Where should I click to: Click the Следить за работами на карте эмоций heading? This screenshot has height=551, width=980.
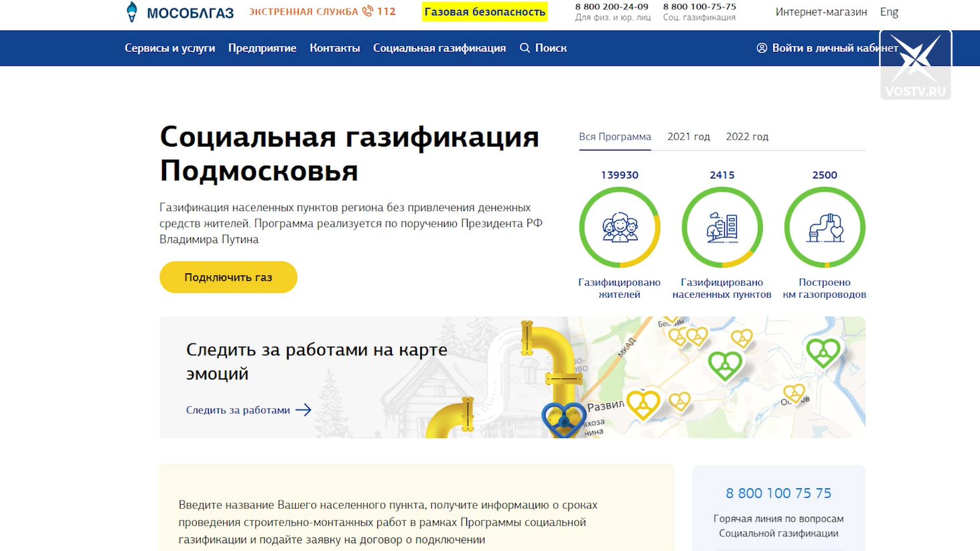pos(317,362)
